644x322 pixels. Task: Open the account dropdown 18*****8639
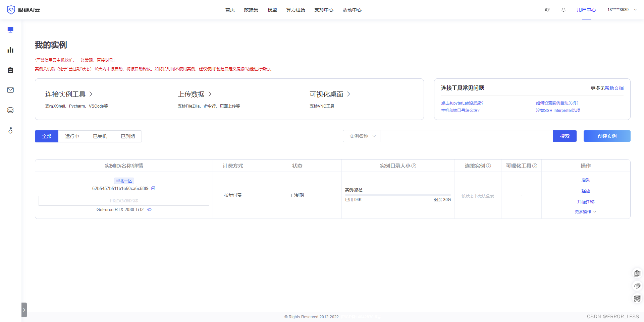pyautogui.click(x=622, y=10)
